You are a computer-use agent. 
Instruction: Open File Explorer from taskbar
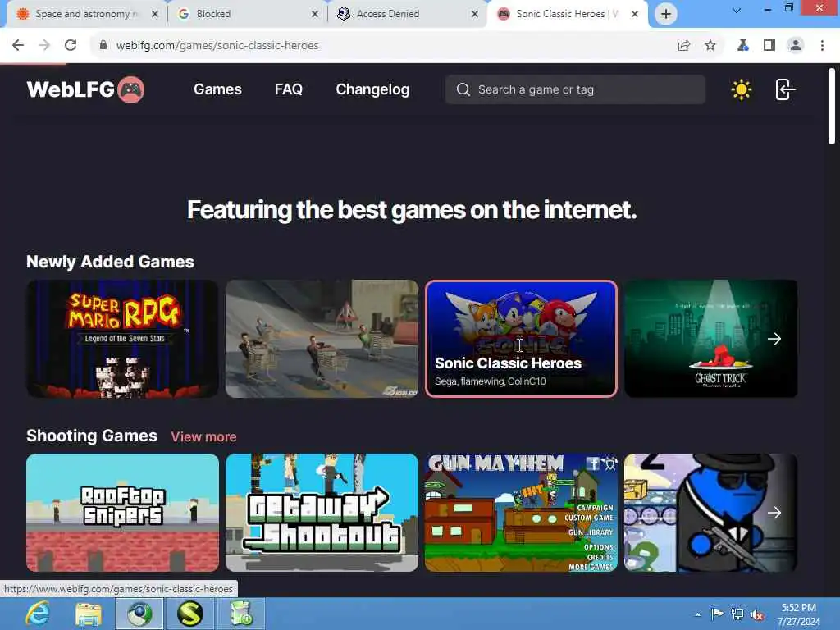[89, 614]
